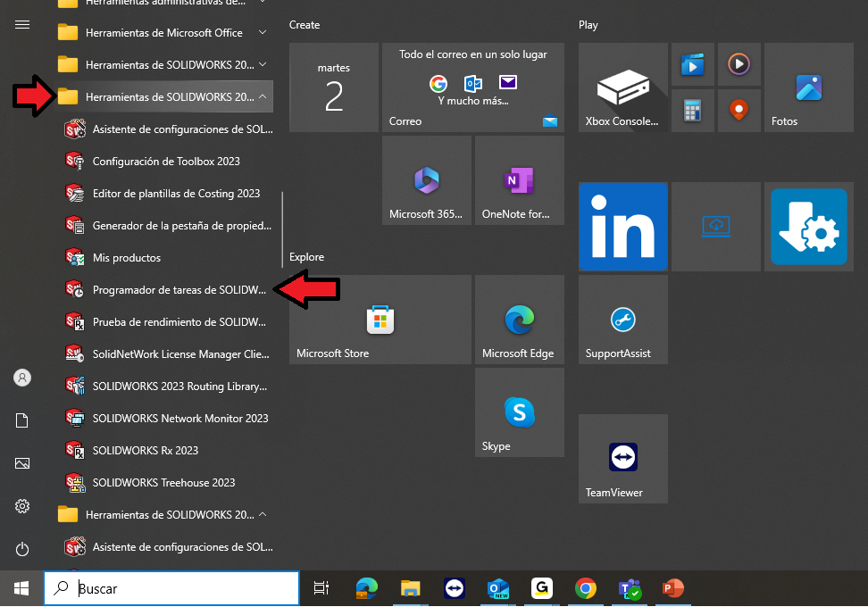Open Outlook (New) from the taskbar
This screenshot has width=868, height=607.
[x=498, y=589]
